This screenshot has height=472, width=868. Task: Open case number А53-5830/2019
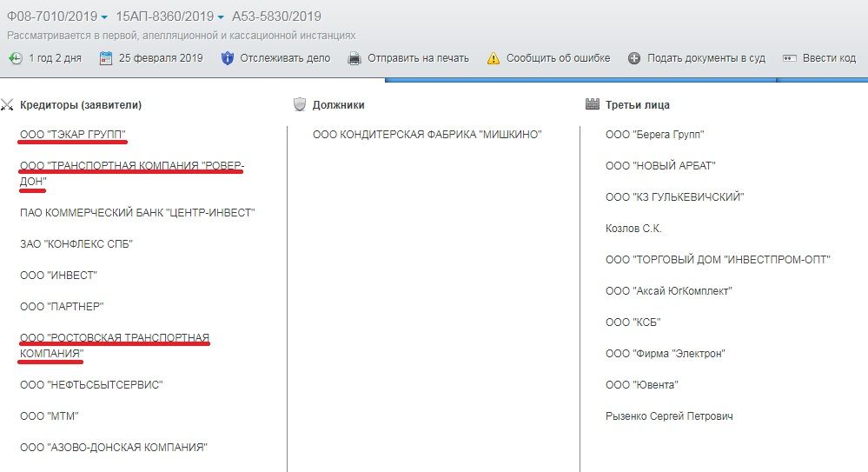pyautogui.click(x=276, y=17)
